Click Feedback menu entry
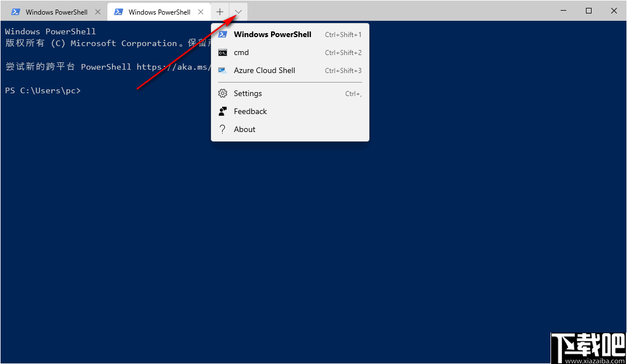The width and height of the screenshot is (627, 364). click(290, 111)
